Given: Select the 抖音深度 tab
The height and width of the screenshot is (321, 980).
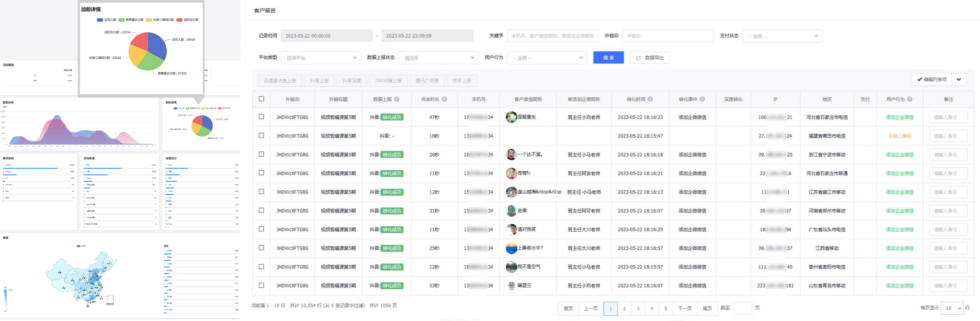Looking at the screenshot, I should 352,81.
